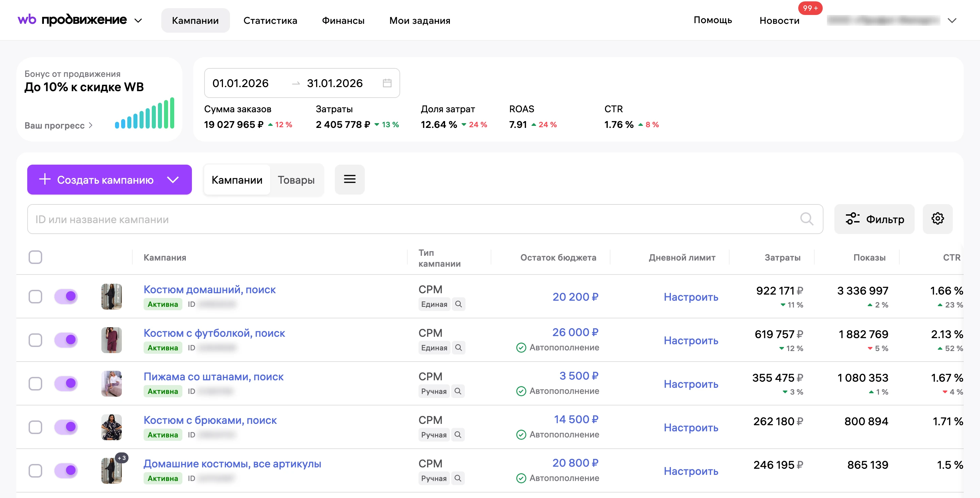Expand the Создать кампанию dropdown arrow

click(x=173, y=180)
